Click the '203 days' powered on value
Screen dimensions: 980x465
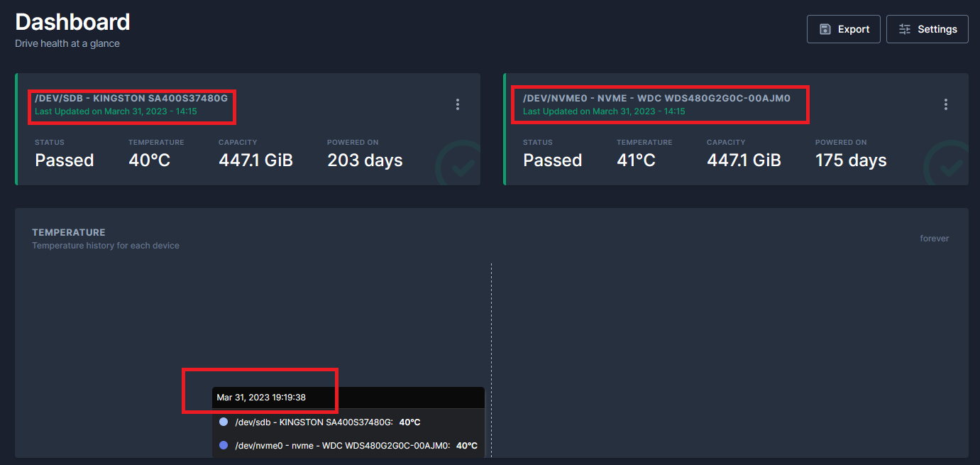pos(365,160)
